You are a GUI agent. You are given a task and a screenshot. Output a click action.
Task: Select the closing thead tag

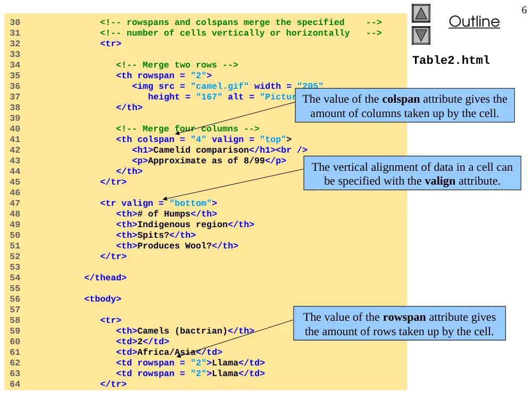pos(105,278)
